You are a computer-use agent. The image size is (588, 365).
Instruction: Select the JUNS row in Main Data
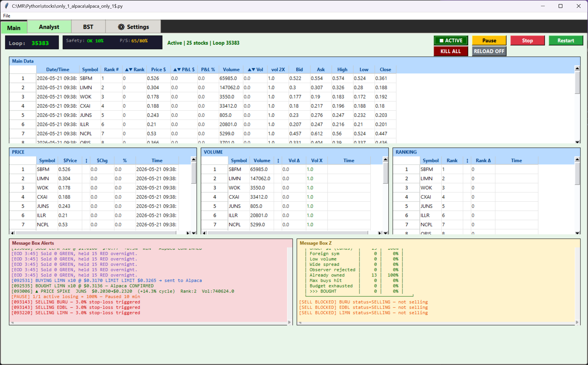pos(203,115)
